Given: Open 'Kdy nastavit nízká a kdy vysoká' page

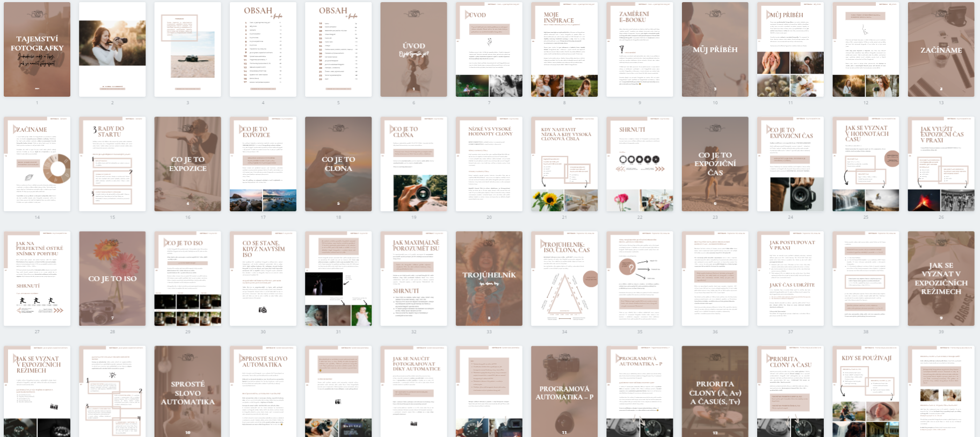Looking at the screenshot, I should 564,164.
